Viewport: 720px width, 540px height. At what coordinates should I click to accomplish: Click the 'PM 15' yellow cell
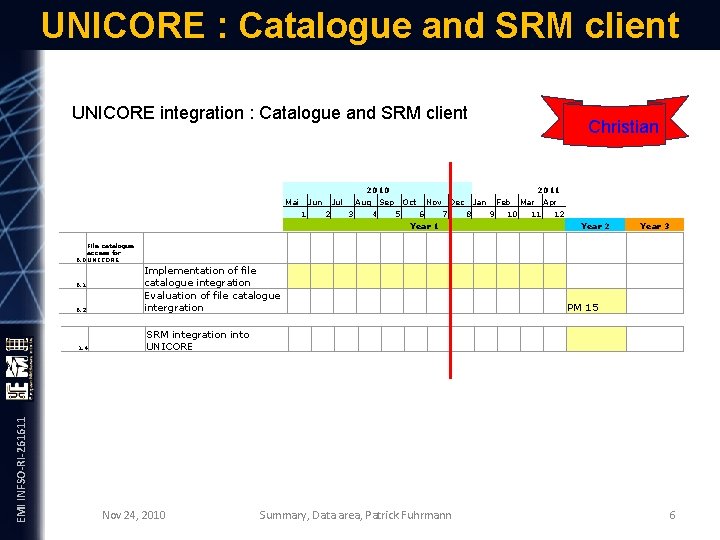(596, 301)
